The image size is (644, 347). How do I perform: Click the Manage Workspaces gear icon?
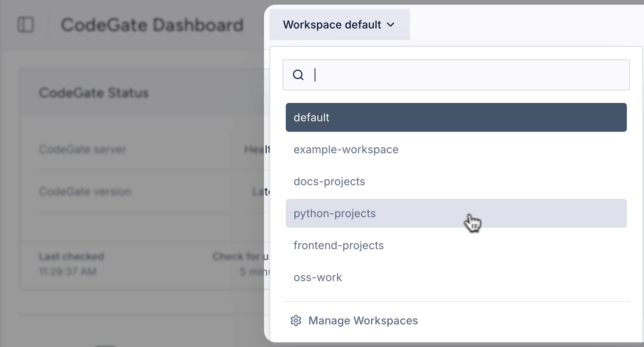296,320
